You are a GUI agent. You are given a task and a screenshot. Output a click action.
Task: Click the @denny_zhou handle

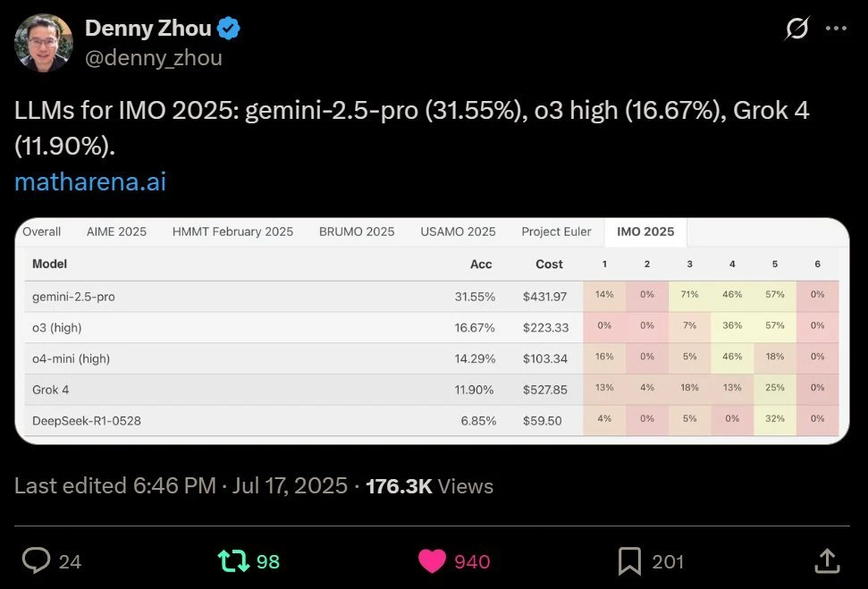coord(154,57)
